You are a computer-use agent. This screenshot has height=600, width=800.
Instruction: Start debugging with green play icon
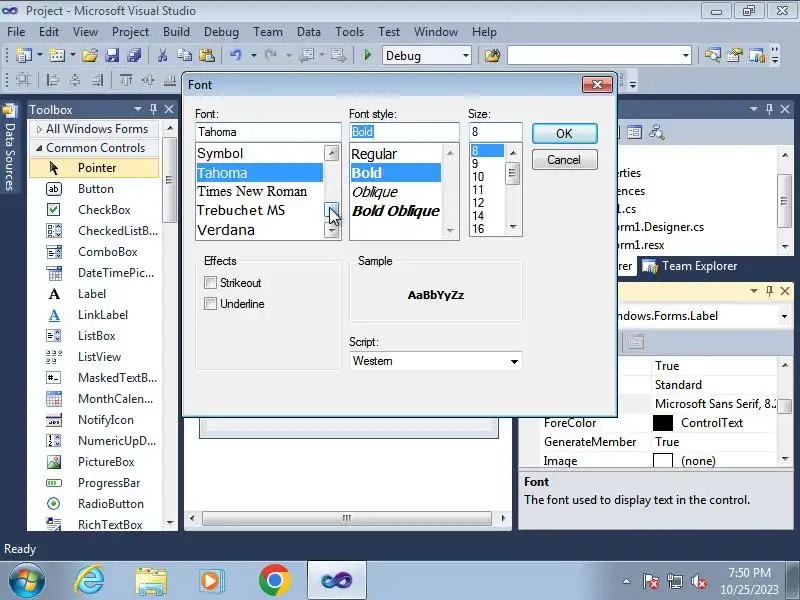coord(367,55)
